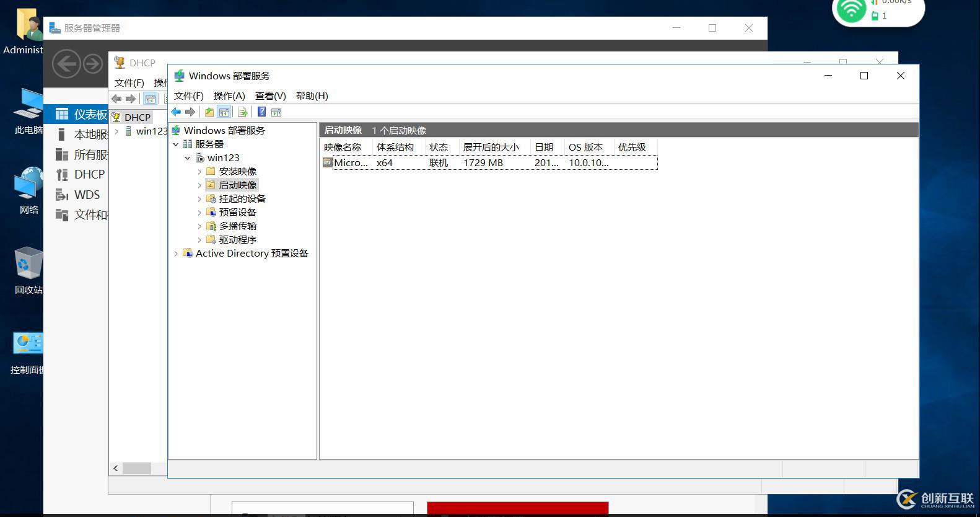
Task: Open 文件(F) menu in Windows 部署服务
Action: pos(189,96)
